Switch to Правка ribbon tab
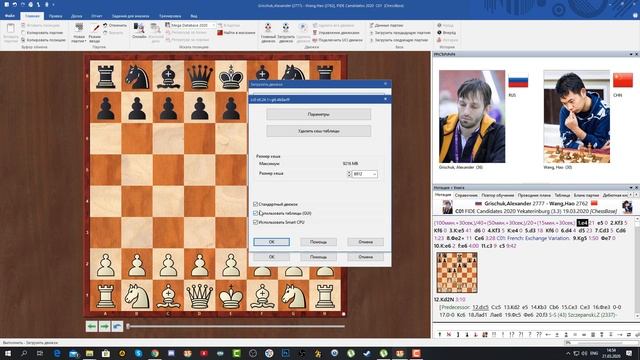 click(56, 16)
